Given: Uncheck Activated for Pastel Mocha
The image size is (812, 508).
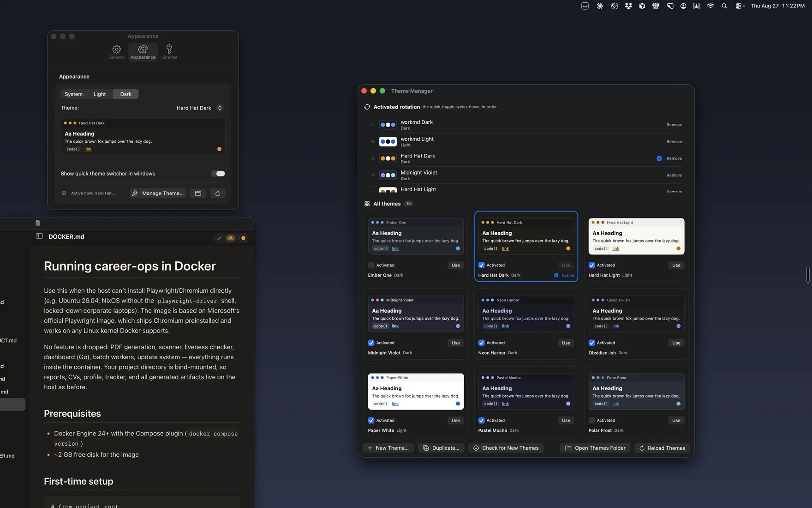Looking at the screenshot, I should pyautogui.click(x=481, y=420).
